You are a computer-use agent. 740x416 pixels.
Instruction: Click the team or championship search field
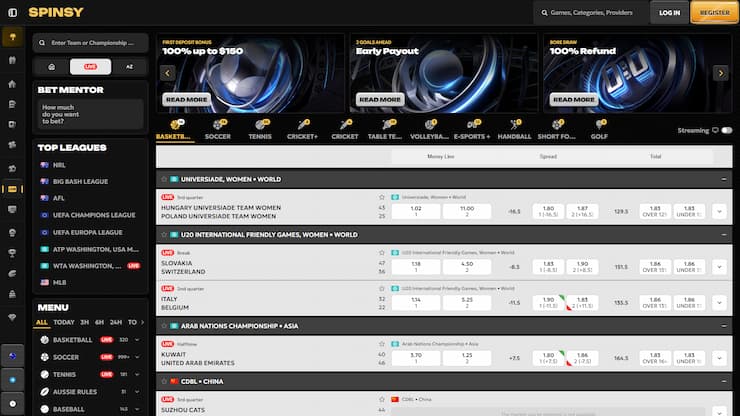[91, 43]
